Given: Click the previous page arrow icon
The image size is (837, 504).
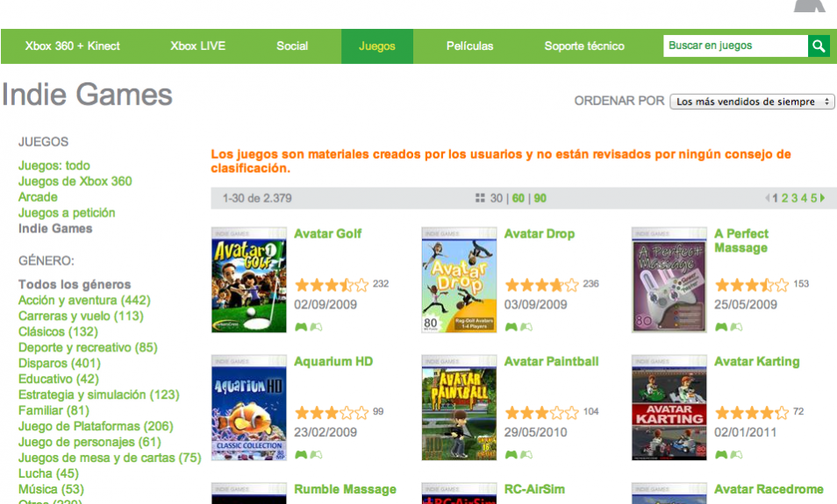Looking at the screenshot, I should pos(768,198).
